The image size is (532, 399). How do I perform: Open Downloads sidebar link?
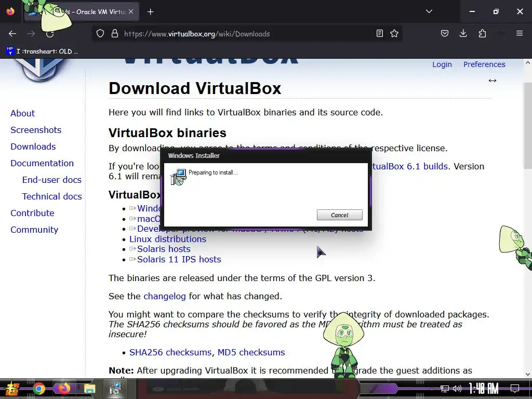point(33,147)
